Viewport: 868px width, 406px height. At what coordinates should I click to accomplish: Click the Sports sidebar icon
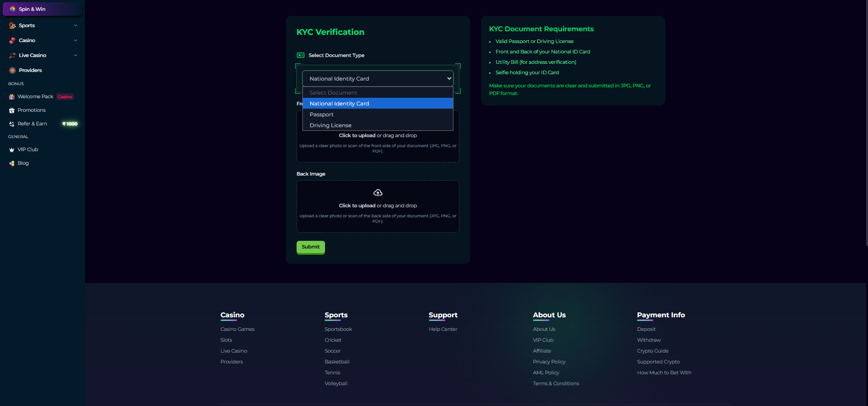point(12,26)
